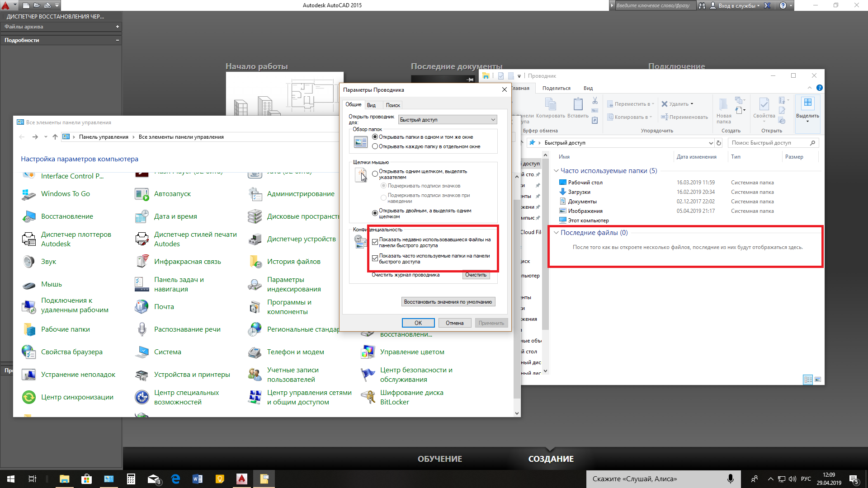Screen dimensions: 868x488
Task: Click Explorer search 'Поиск: Быстрый доступ' field
Action: tap(773, 143)
